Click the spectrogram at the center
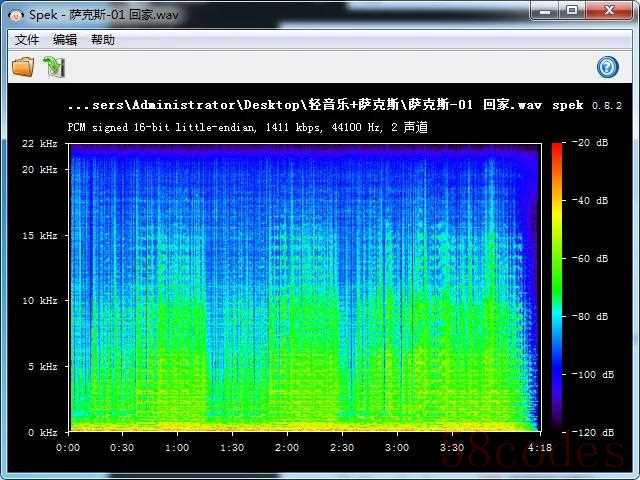Image resolution: width=640 pixels, height=480 pixels. [x=305, y=287]
